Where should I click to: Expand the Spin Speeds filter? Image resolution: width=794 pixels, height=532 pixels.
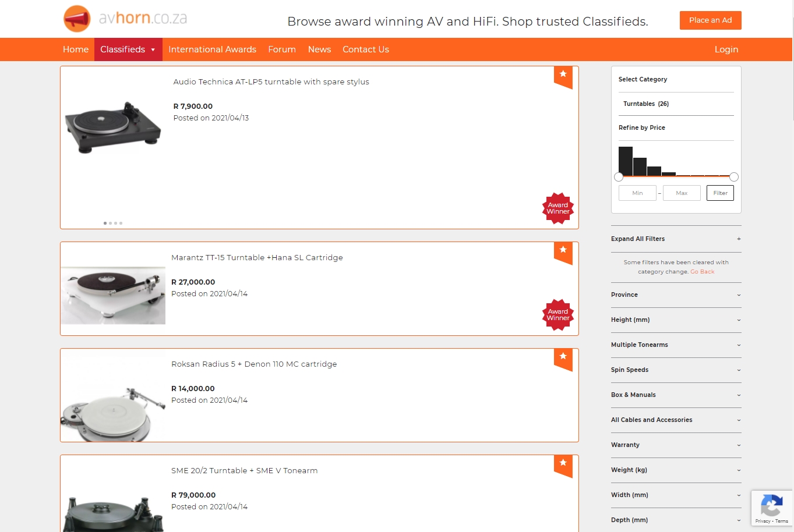point(676,370)
